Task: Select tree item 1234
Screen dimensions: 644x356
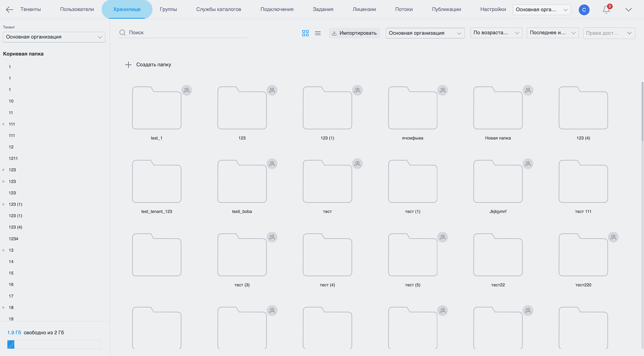Action: tap(13, 239)
